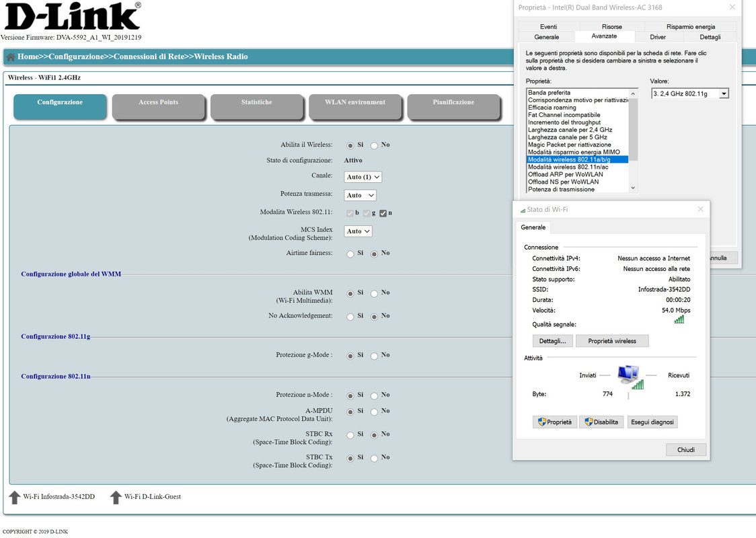The height and width of the screenshot is (538, 756).
Task: Click arrow icon beside Wi-Fi D-Link-Guest
Action: coord(116,497)
